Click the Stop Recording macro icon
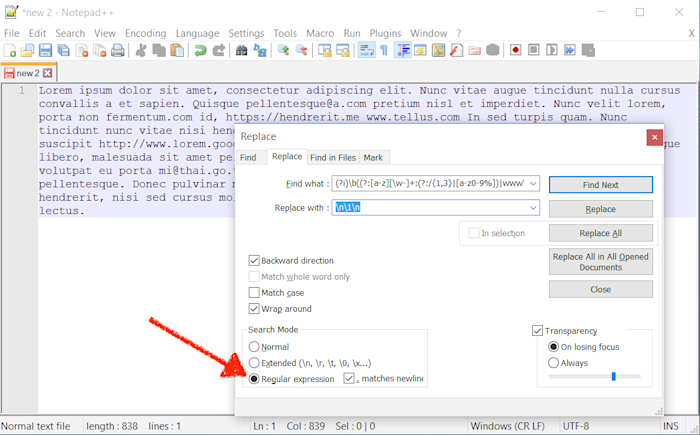This screenshot has height=435, width=700. (x=533, y=50)
